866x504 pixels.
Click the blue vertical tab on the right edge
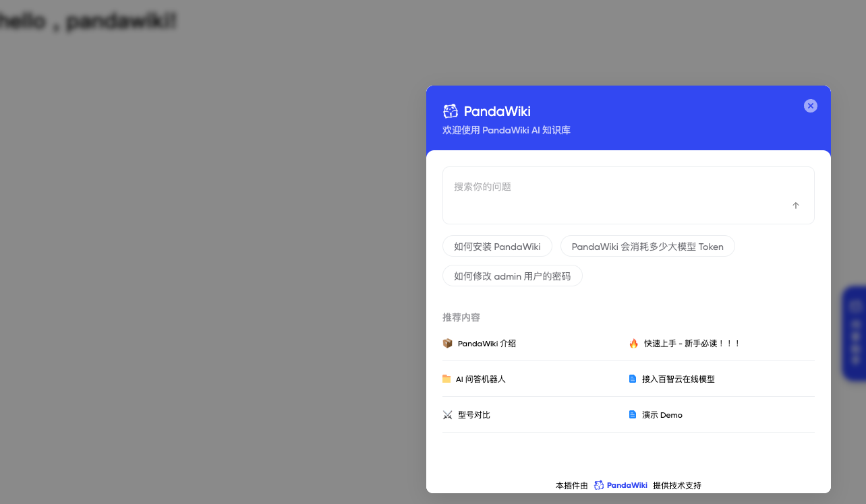click(x=856, y=334)
